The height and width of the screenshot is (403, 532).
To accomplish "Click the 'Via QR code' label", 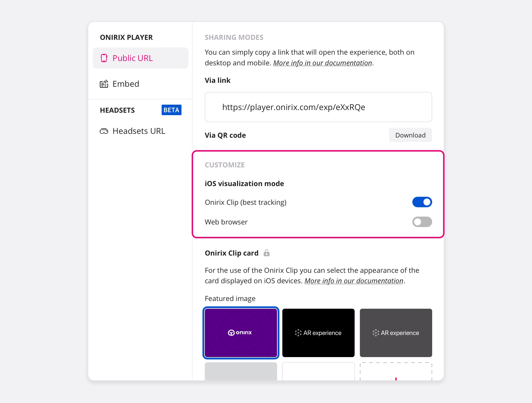I will point(225,135).
